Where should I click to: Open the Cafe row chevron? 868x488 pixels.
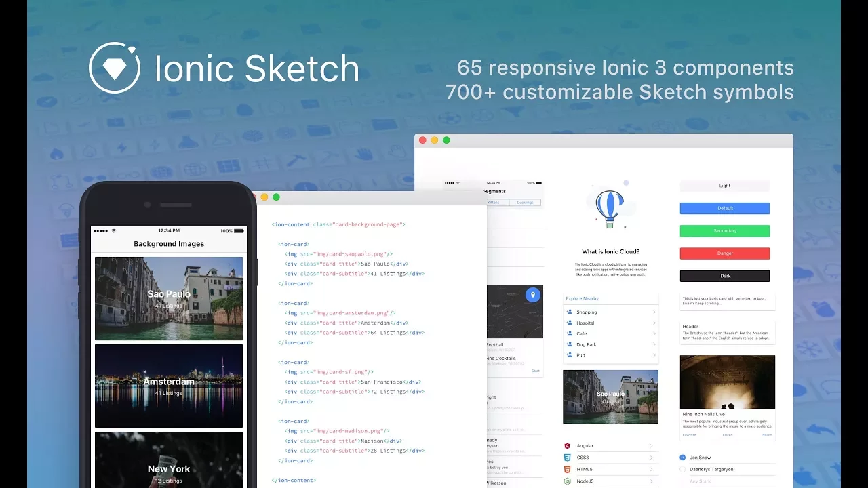click(x=654, y=333)
